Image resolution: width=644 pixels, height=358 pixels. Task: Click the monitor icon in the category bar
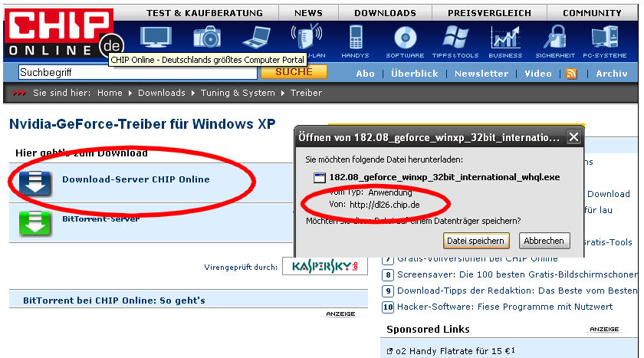tap(156, 38)
